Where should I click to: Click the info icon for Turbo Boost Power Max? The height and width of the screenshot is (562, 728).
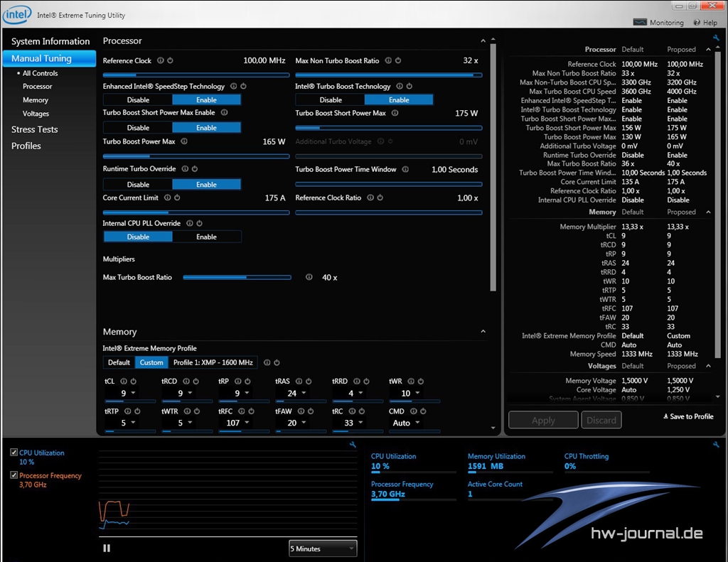(184, 141)
